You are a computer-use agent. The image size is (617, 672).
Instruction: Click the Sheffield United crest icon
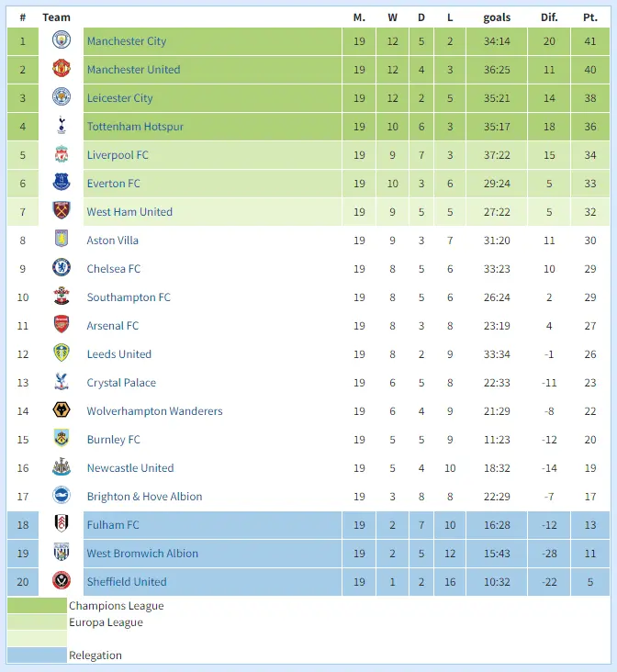pyautogui.click(x=62, y=582)
